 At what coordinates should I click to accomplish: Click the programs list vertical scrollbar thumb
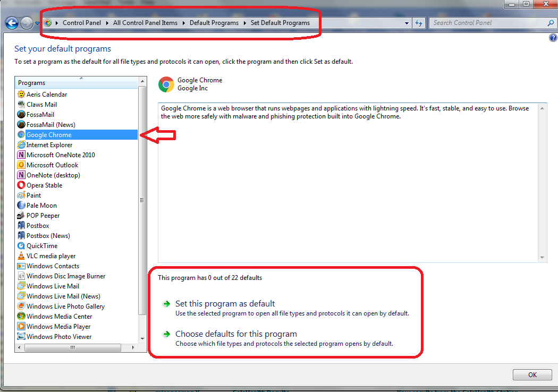coord(142,200)
